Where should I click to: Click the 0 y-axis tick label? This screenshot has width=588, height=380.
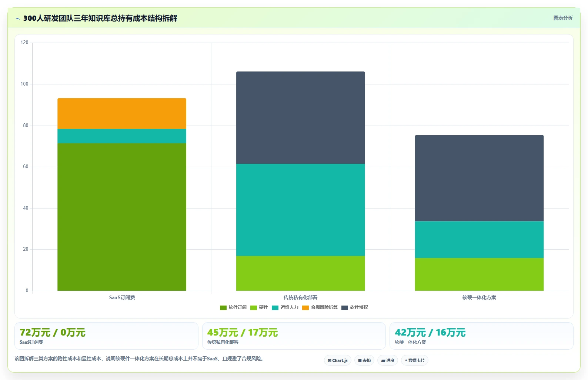pos(27,291)
